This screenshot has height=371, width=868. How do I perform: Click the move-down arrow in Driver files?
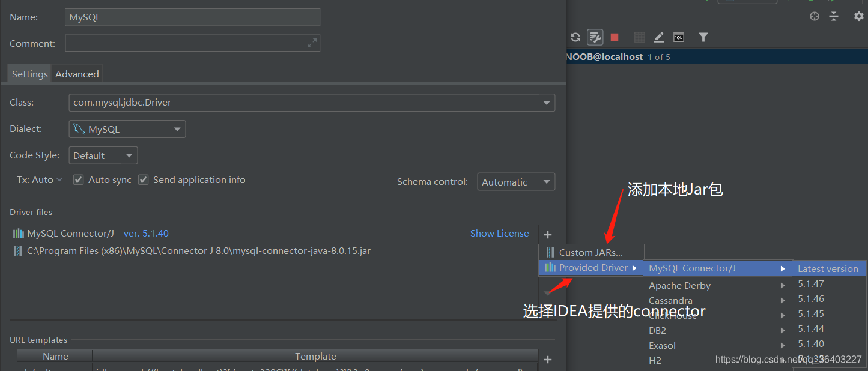click(547, 293)
